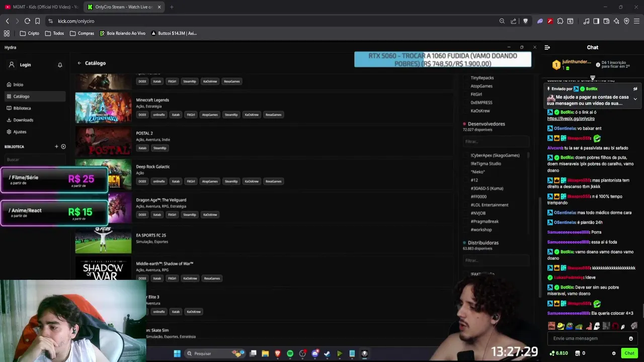Open the VPN shield icon
Viewport: 644px width, 362px height.
tap(626, 21)
